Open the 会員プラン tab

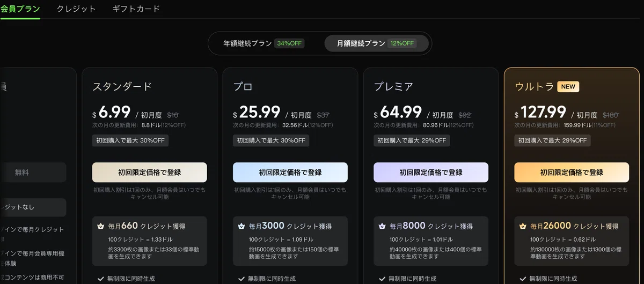(20, 9)
